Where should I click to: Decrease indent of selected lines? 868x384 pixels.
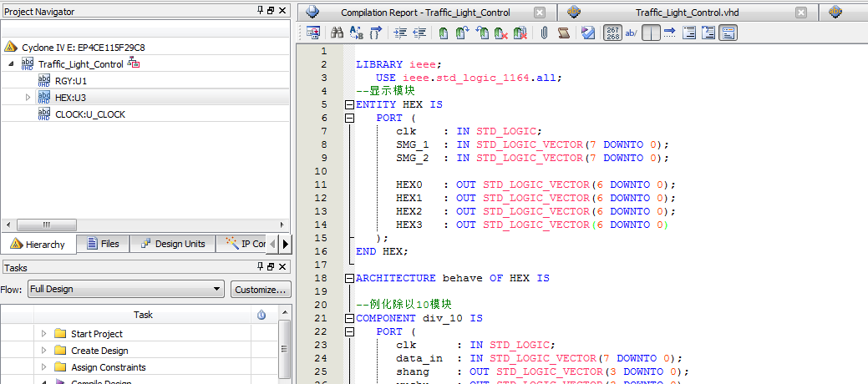click(x=419, y=33)
